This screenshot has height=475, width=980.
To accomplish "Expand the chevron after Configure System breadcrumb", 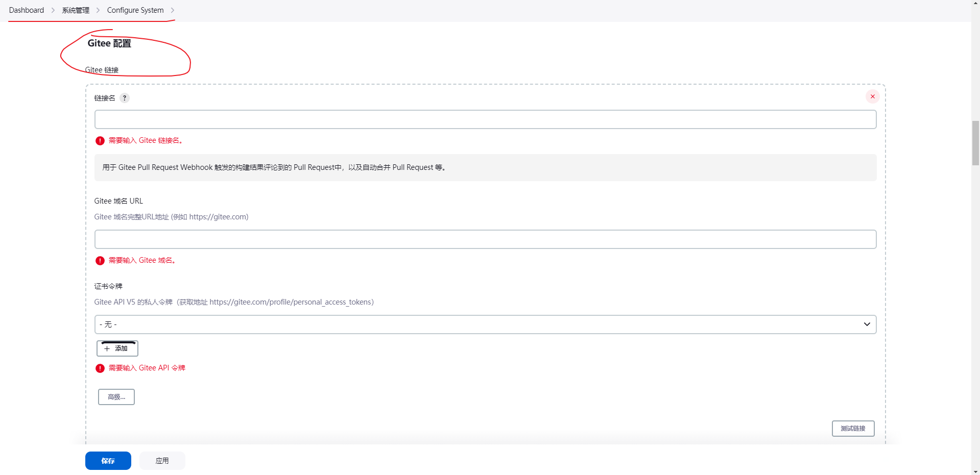I will [x=173, y=10].
